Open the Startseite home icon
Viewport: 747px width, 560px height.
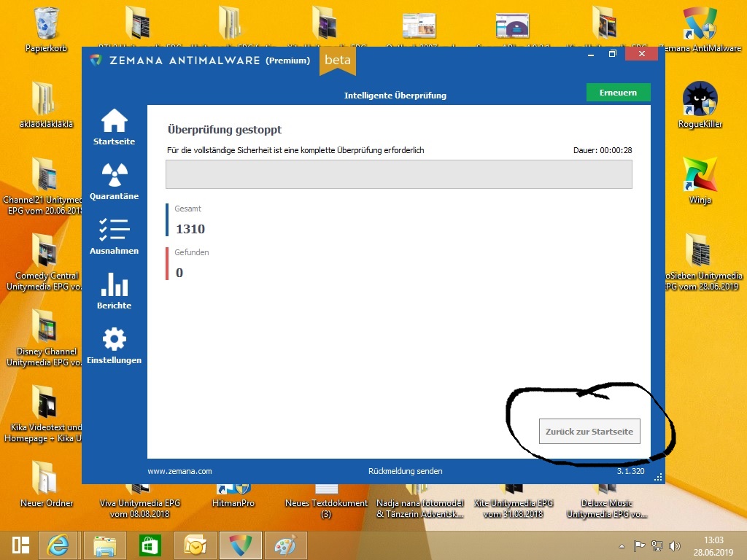115,127
